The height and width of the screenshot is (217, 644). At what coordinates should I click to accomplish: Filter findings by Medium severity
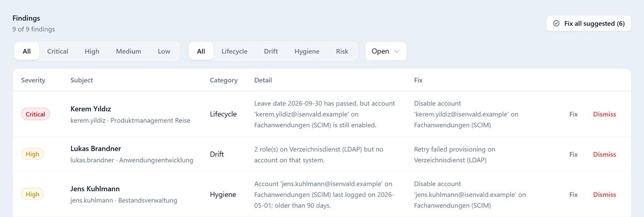(x=128, y=52)
